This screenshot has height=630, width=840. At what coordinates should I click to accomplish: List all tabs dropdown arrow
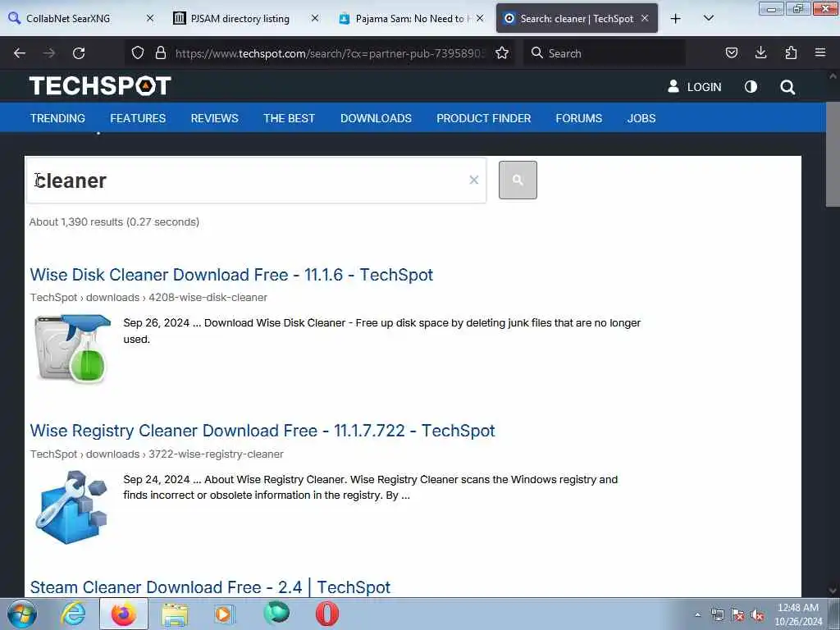click(708, 19)
